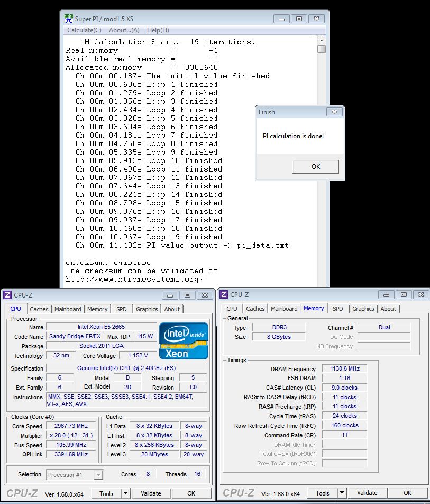The width and height of the screenshot is (430, 504).
Task: Minimize the Super PI window
Action: coord(281,19)
